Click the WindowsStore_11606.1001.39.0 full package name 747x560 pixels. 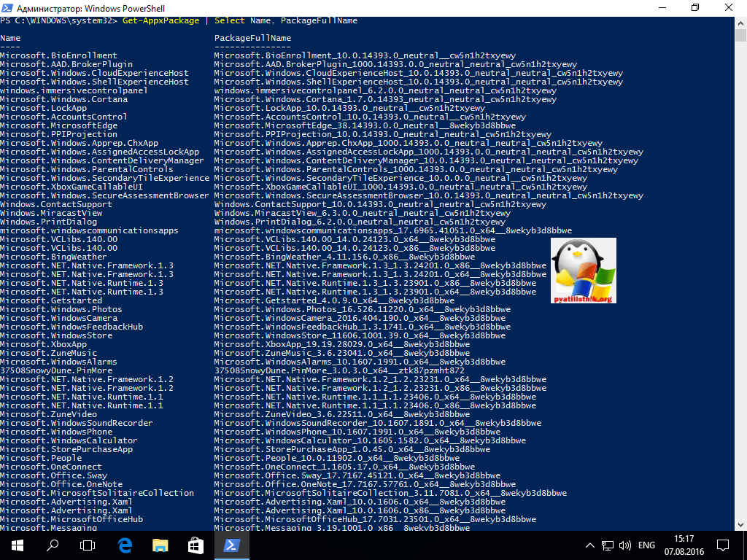[360, 335]
